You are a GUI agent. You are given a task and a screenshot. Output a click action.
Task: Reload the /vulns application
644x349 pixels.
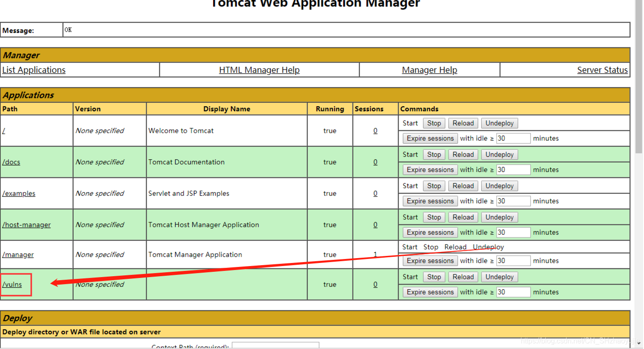[463, 277]
